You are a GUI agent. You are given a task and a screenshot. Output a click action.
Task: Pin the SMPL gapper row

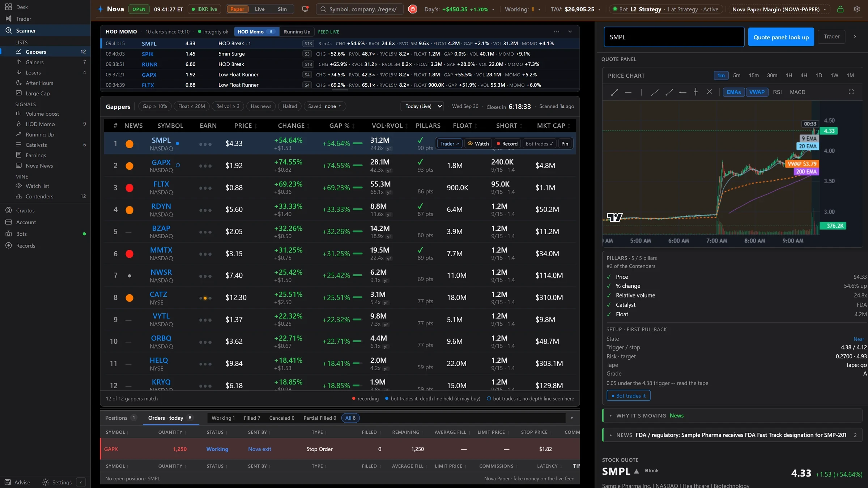click(x=565, y=144)
